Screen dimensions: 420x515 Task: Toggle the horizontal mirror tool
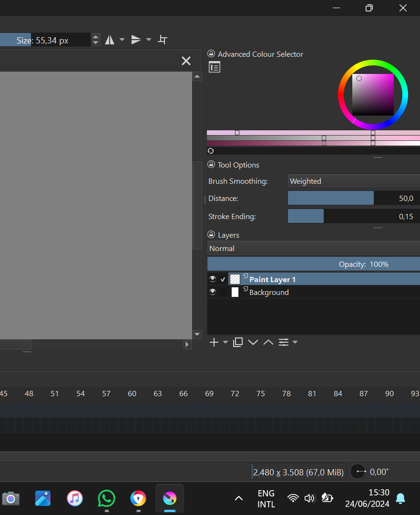pos(110,40)
